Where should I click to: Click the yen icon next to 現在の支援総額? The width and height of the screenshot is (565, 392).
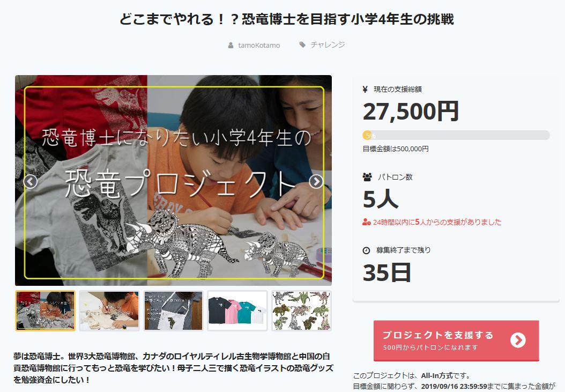click(x=365, y=89)
